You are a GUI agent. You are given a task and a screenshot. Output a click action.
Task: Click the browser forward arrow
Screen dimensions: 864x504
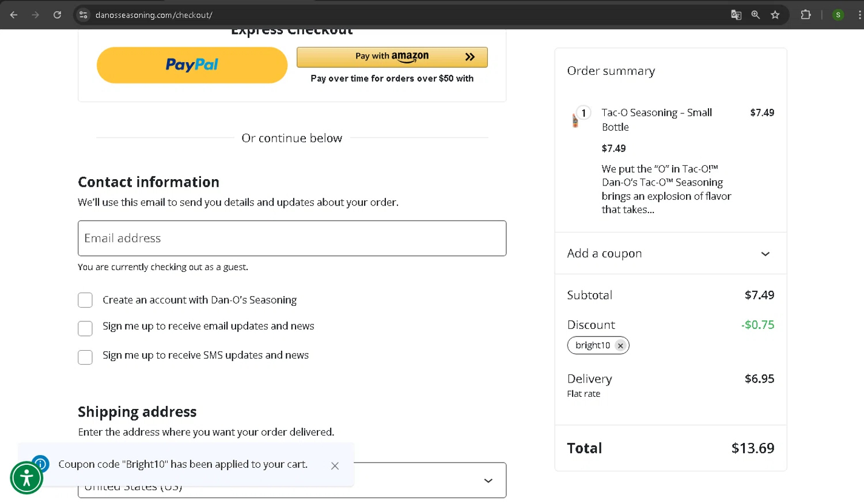[x=36, y=15]
